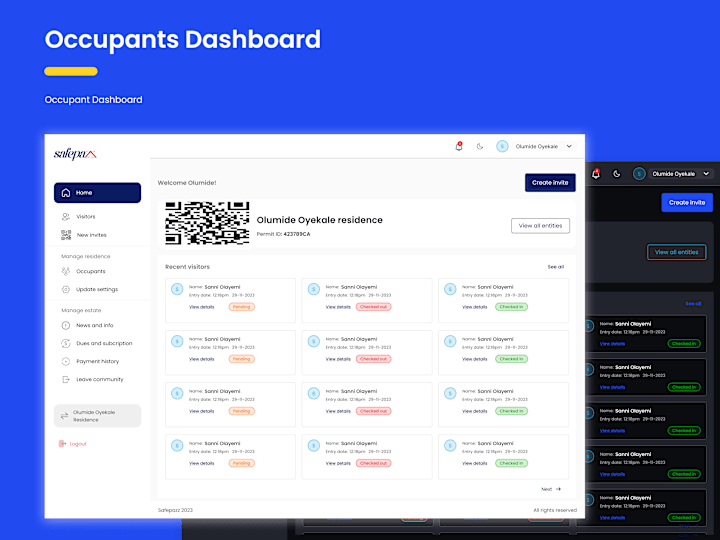Click View all entities in light dashboard
Image resolution: width=720 pixels, height=540 pixels.
(540, 225)
